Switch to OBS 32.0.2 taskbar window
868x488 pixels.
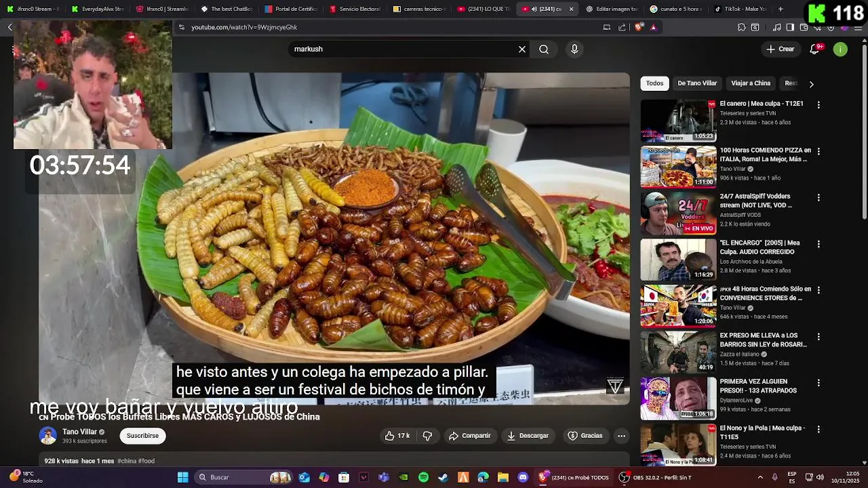(x=656, y=477)
